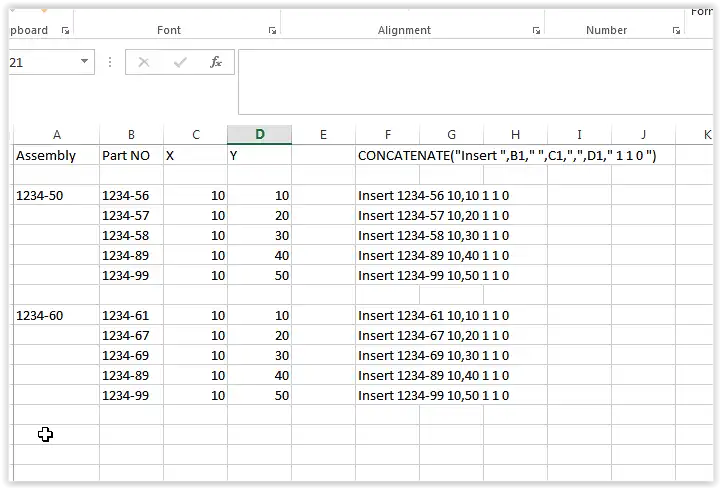Select the column A header
The height and width of the screenshot is (489, 721).
click(56, 135)
